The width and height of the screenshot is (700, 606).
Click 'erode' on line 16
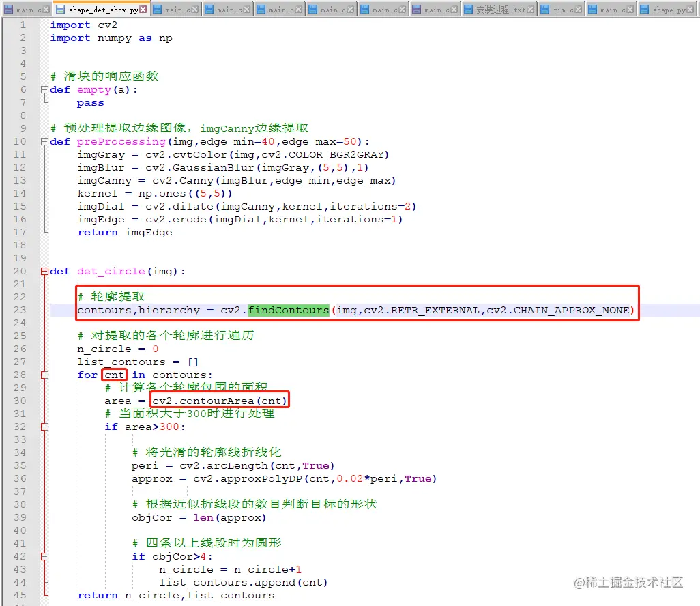pyautogui.click(x=189, y=219)
